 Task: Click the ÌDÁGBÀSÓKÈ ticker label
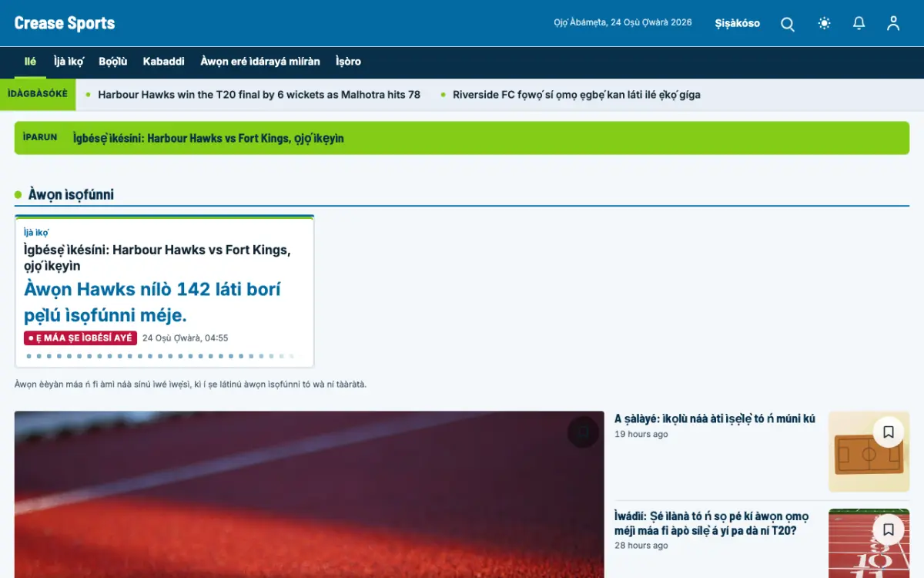tap(38, 94)
